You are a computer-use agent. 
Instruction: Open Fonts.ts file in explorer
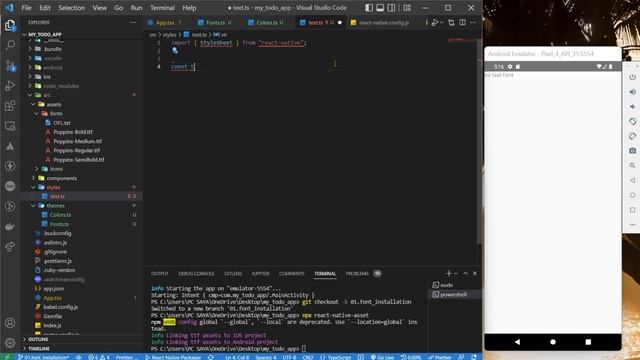coord(59,224)
